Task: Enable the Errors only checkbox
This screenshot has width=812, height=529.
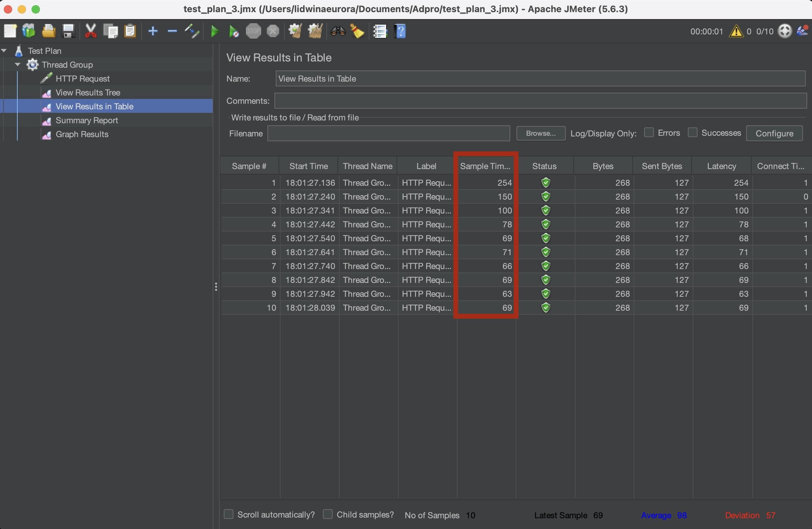Action: (x=649, y=133)
